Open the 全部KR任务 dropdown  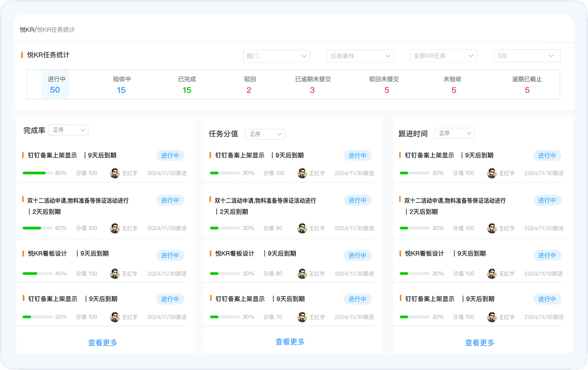[x=443, y=56]
